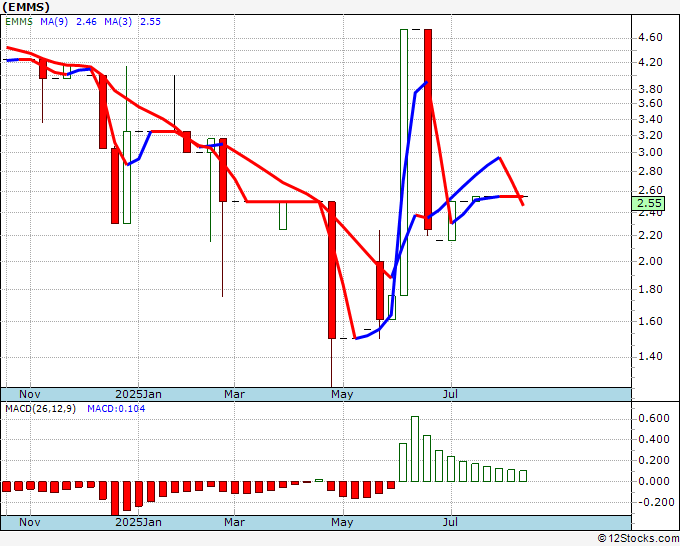Click 2025Jan on the price chart time axis
The width and height of the screenshot is (680, 546).
point(138,394)
